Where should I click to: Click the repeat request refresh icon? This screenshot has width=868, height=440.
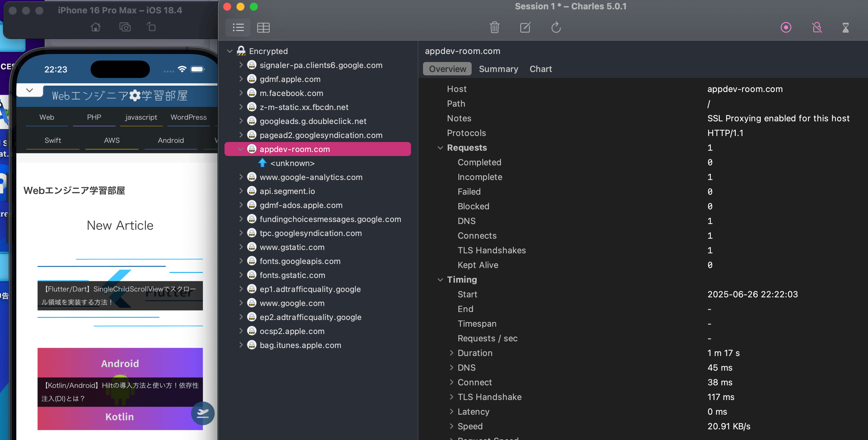click(556, 27)
